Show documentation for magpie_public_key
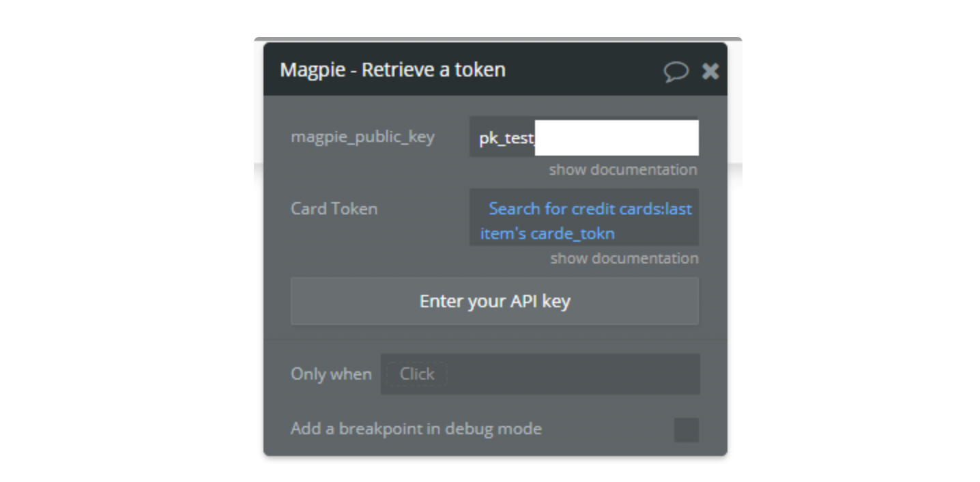The width and height of the screenshot is (980, 482). [623, 169]
